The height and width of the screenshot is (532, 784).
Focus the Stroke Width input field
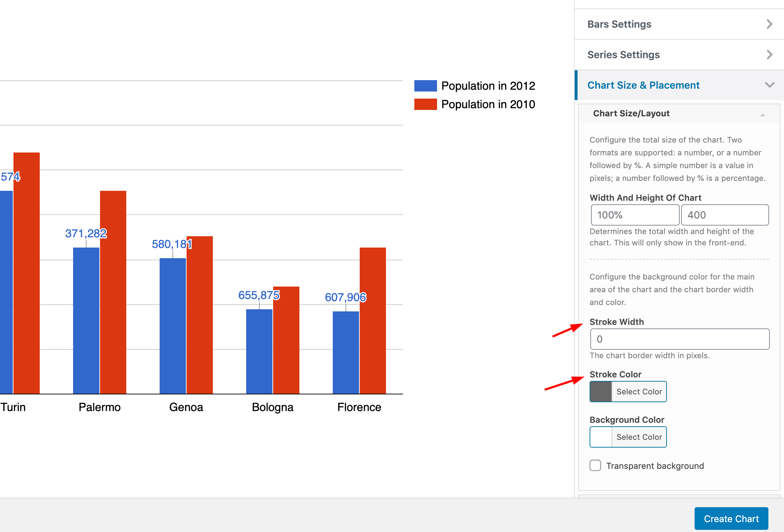point(679,339)
